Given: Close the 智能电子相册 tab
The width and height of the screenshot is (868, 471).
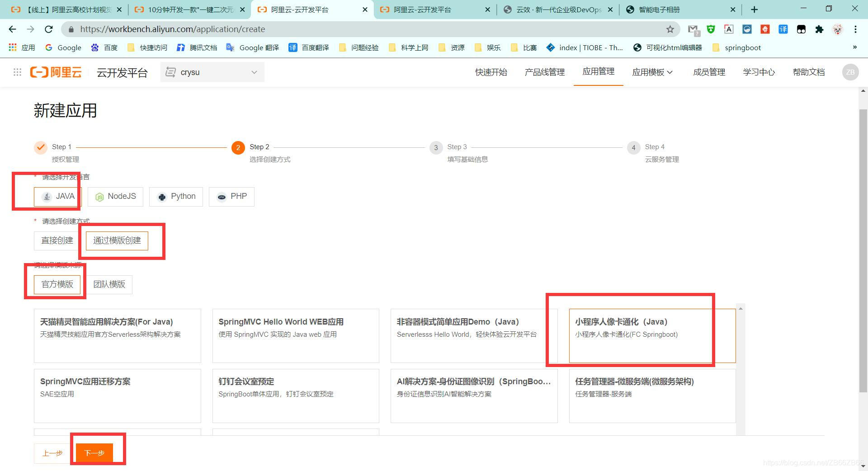Looking at the screenshot, I should coord(733,9).
